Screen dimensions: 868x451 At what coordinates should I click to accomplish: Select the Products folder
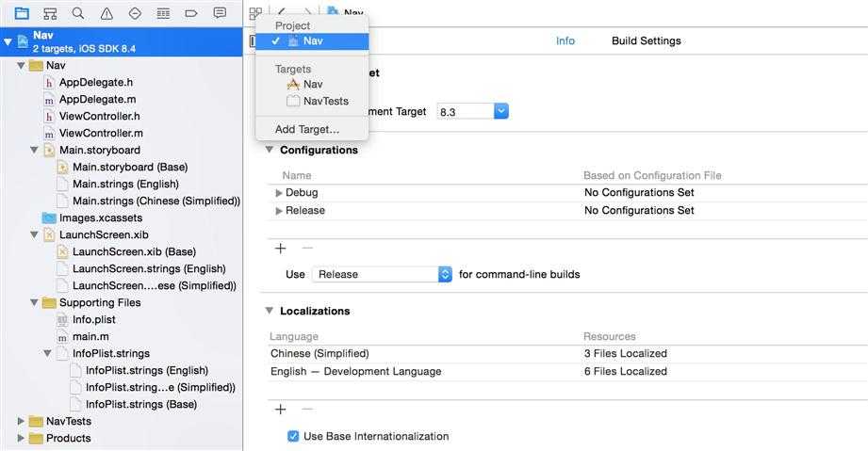pyautogui.click(x=60, y=438)
